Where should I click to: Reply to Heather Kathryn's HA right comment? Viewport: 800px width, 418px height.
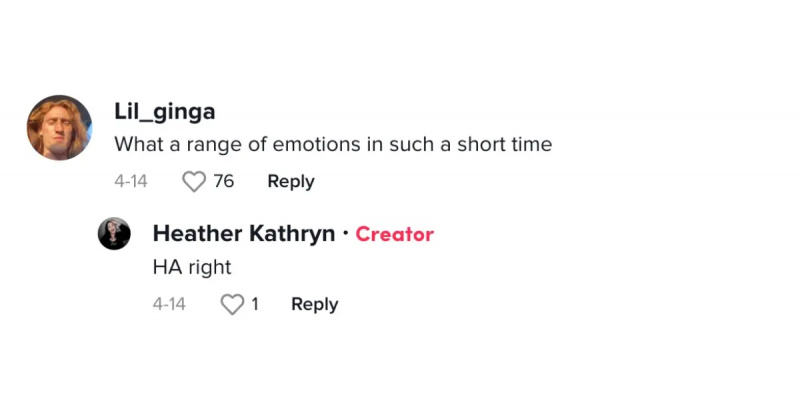tap(315, 304)
